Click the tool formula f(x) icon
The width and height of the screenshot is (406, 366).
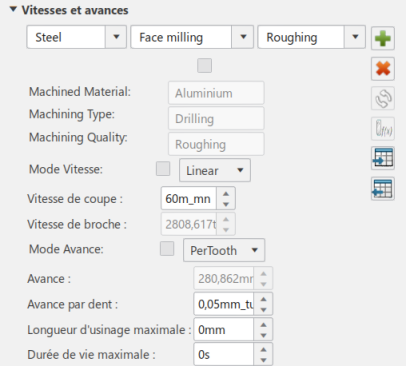pyautogui.click(x=383, y=129)
